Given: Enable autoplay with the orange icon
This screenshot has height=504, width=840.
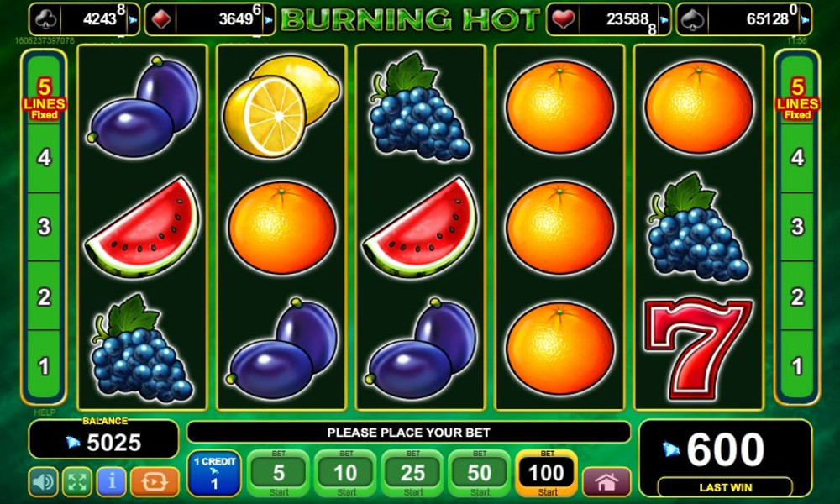Looking at the screenshot, I should 155,481.
